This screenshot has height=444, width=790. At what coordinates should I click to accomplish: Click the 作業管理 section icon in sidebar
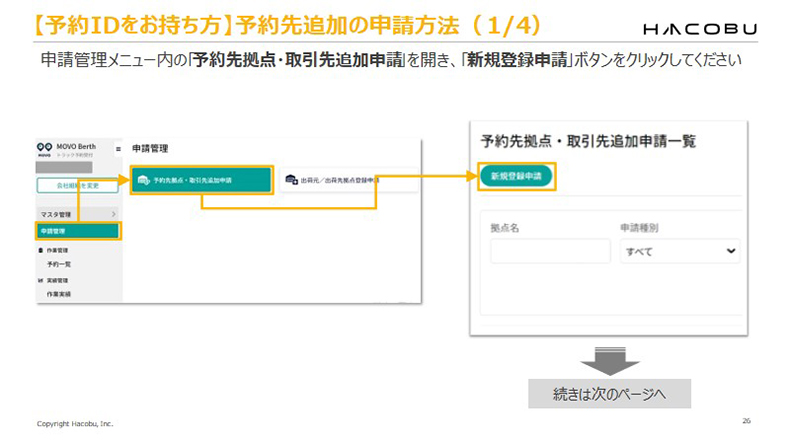click(x=40, y=249)
